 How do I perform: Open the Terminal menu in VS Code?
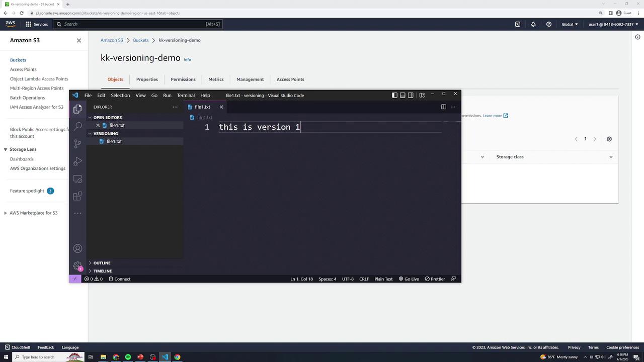coord(186,95)
